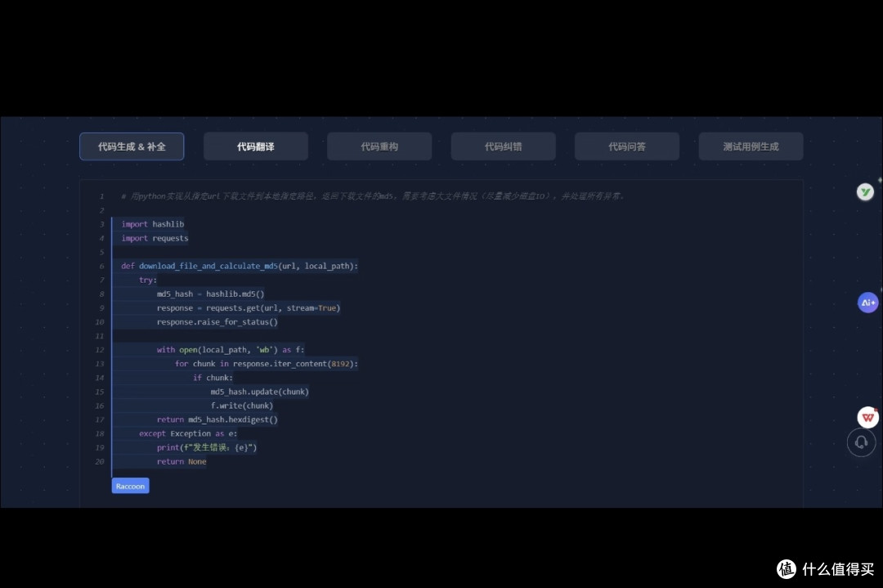
Task: Click the md5_hash = hashlib.md5() line
Action: (x=211, y=294)
